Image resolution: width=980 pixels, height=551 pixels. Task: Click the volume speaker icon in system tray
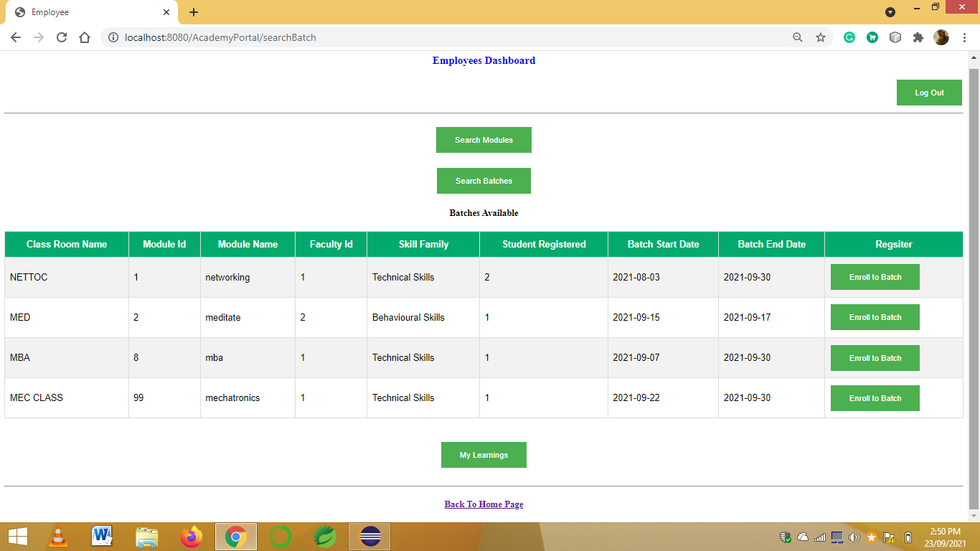coord(853,536)
